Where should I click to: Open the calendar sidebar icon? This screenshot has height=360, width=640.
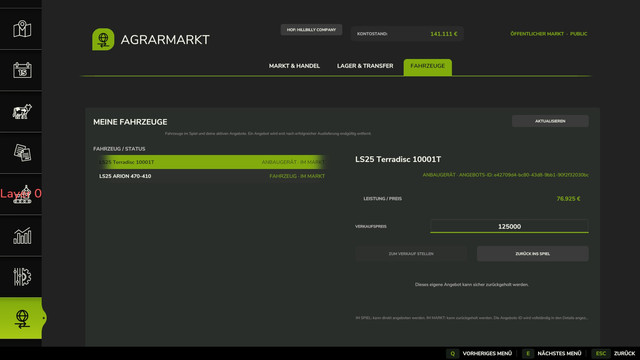click(x=22, y=70)
